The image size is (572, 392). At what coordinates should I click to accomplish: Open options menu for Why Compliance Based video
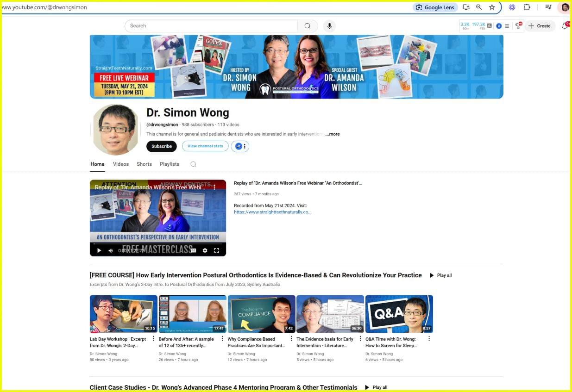(291, 339)
